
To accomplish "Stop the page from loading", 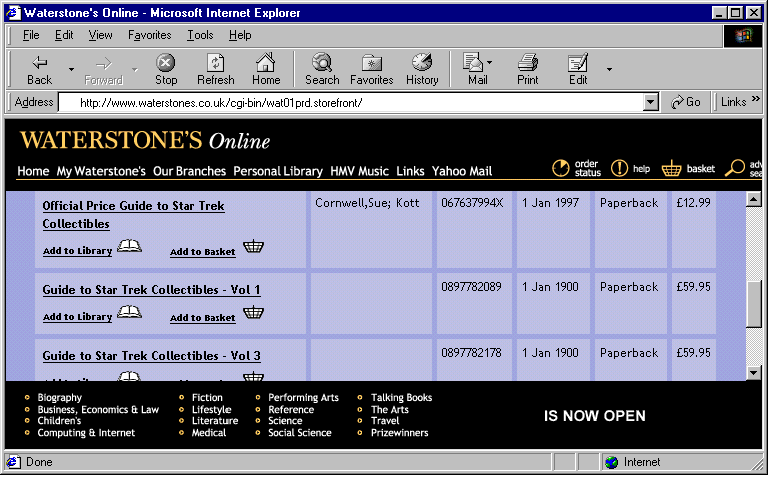I will tap(166, 70).
